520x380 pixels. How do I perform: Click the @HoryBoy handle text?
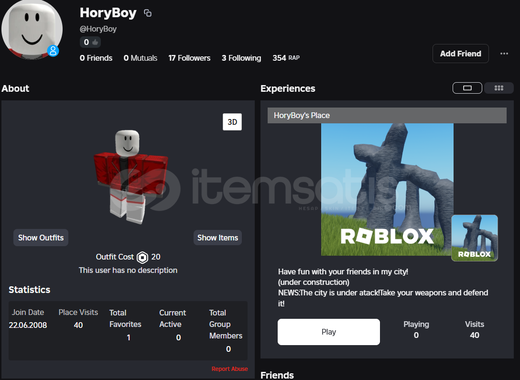tap(98, 29)
